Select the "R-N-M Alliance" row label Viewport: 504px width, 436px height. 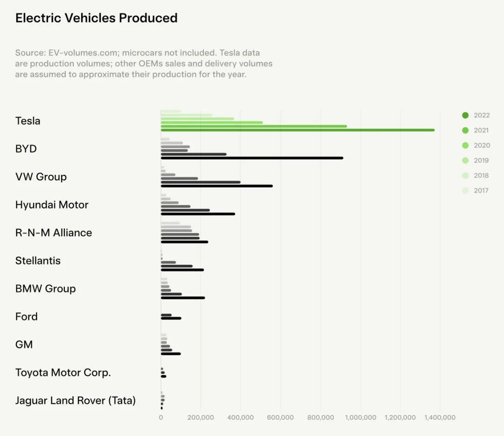pos(54,233)
